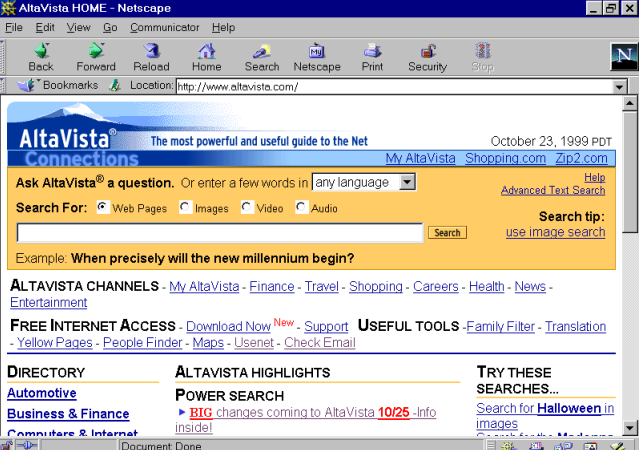Screen dimensions: 640x450
Task: Expand the any language dropdown
Action: pos(407,182)
